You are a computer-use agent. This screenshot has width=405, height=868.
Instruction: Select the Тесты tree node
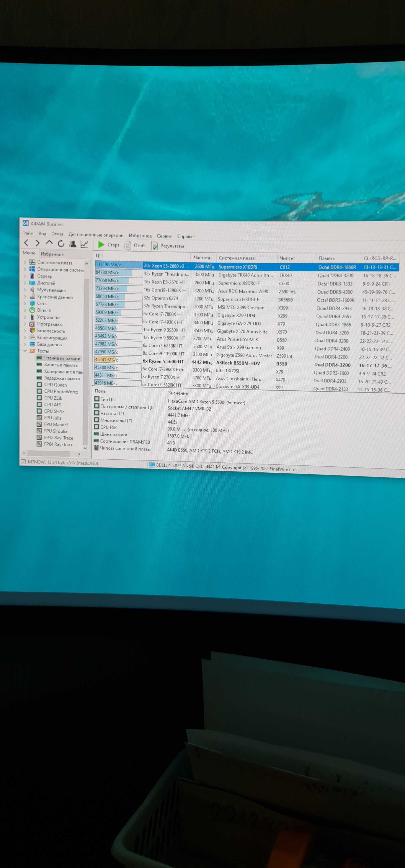click(x=43, y=351)
